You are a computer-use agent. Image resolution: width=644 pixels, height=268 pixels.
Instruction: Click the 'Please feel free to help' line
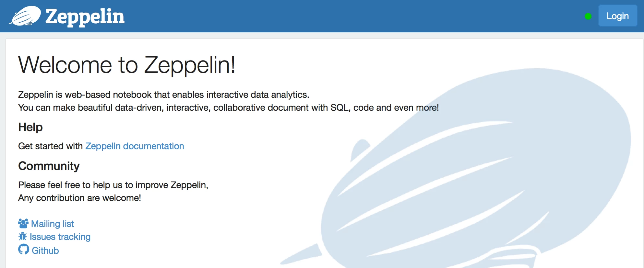(x=113, y=185)
